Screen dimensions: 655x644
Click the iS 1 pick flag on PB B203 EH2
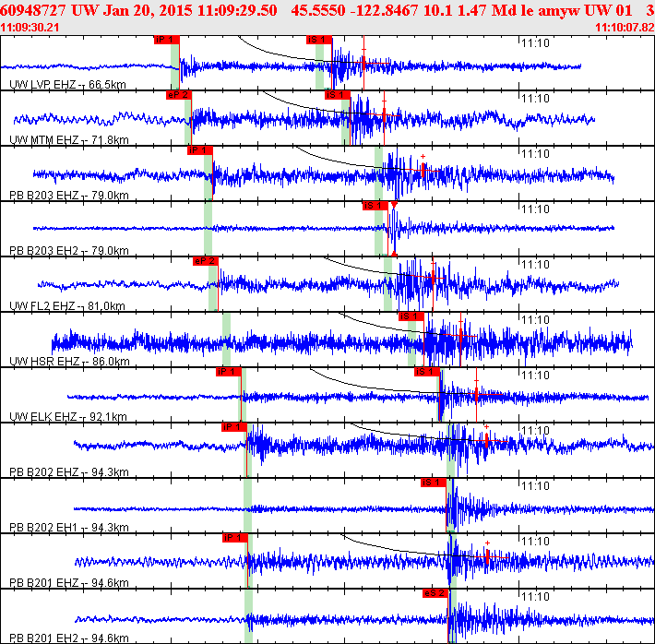point(375,206)
